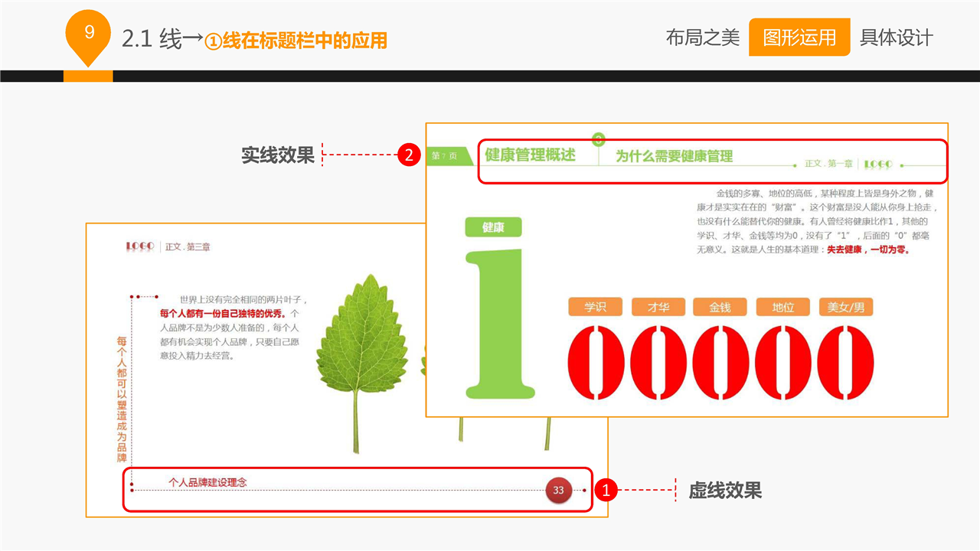
Task: Click the green 第7页 page tag
Action: pyautogui.click(x=446, y=155)
